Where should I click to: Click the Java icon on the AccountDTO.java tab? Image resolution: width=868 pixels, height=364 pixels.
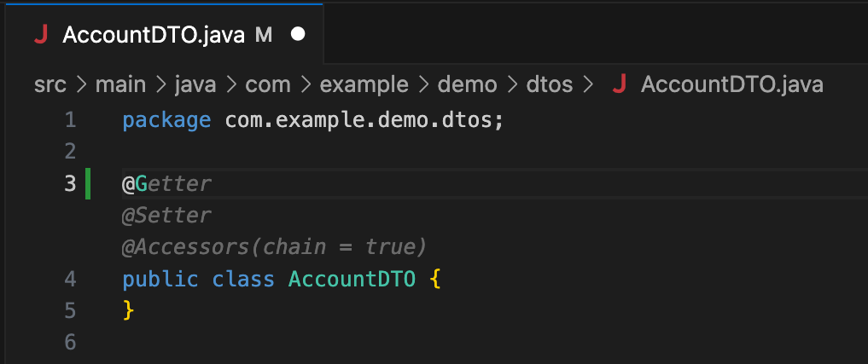(40, 35)
